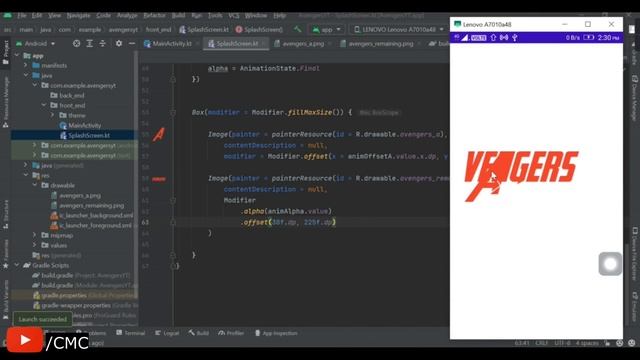The image size is (640, 360).
Task: Open the Logcat tool window
Action: click(x=167, y=333)
